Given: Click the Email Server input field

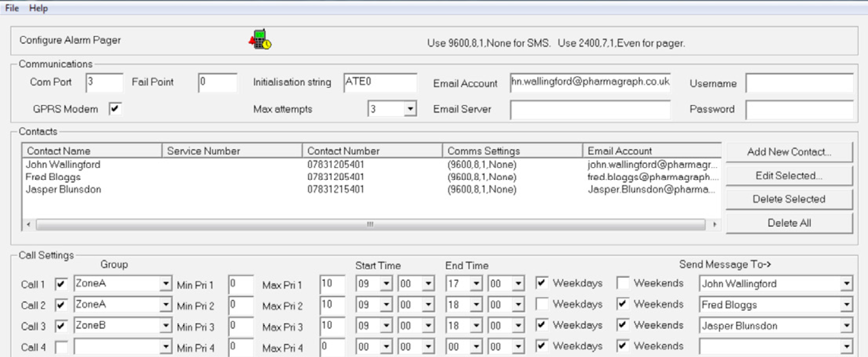Looking at the screenshot, I should coord(590,109).
